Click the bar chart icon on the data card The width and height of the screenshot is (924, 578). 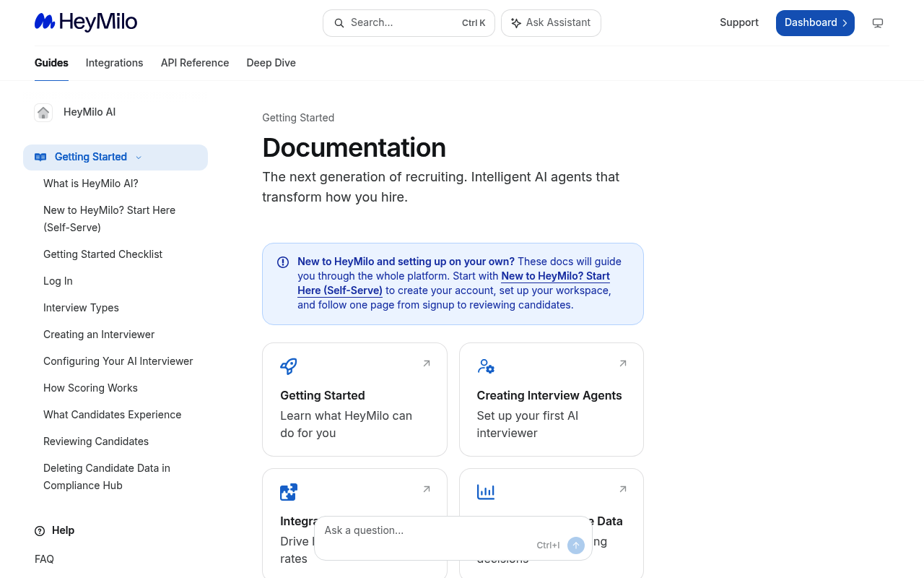486,492
